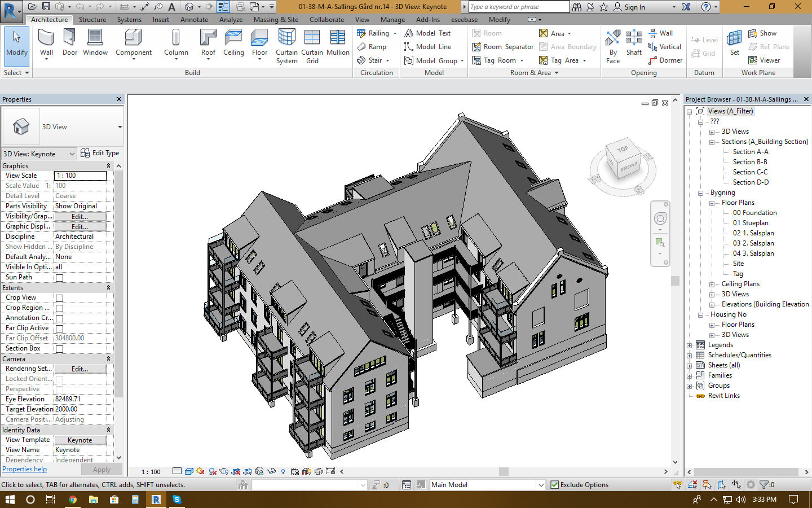This screenshot has height=508, width=812.
Task: Open the Properties help link
Action: click(25, 469)
